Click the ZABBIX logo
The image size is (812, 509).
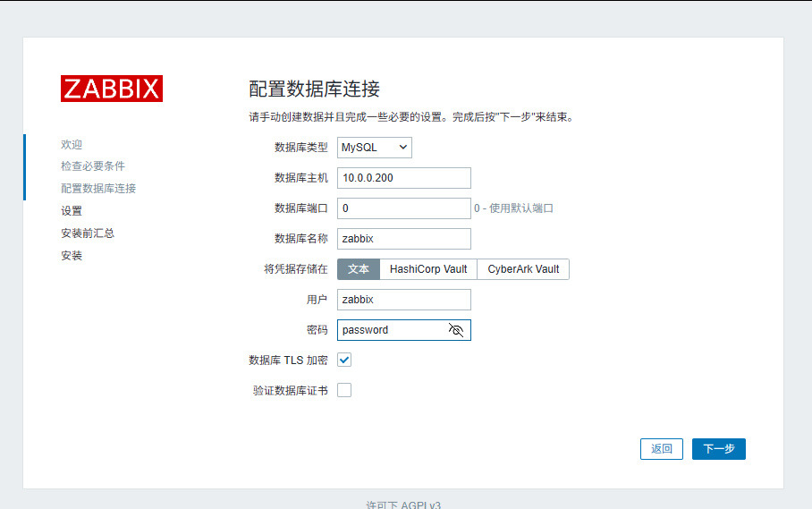(x=112, y=89)
